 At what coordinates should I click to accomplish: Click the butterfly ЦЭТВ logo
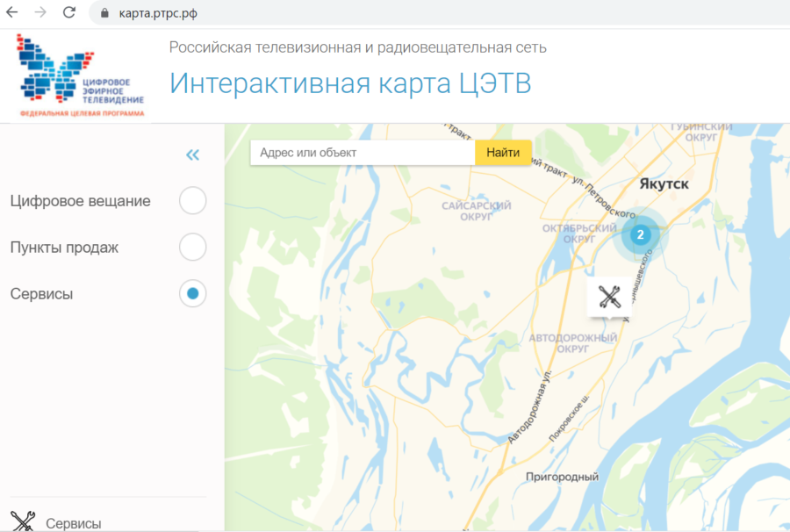point(82,76)
